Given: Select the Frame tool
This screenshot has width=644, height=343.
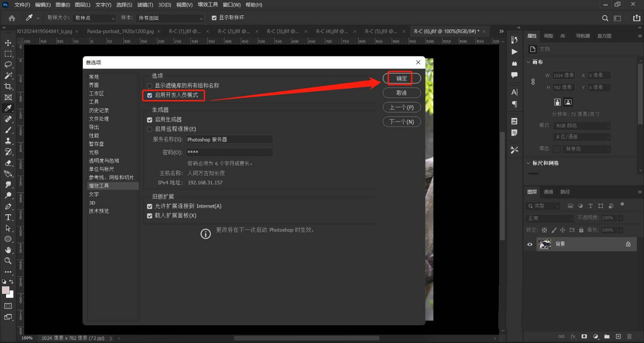Looking at the screenshot, I should (8, 97).
